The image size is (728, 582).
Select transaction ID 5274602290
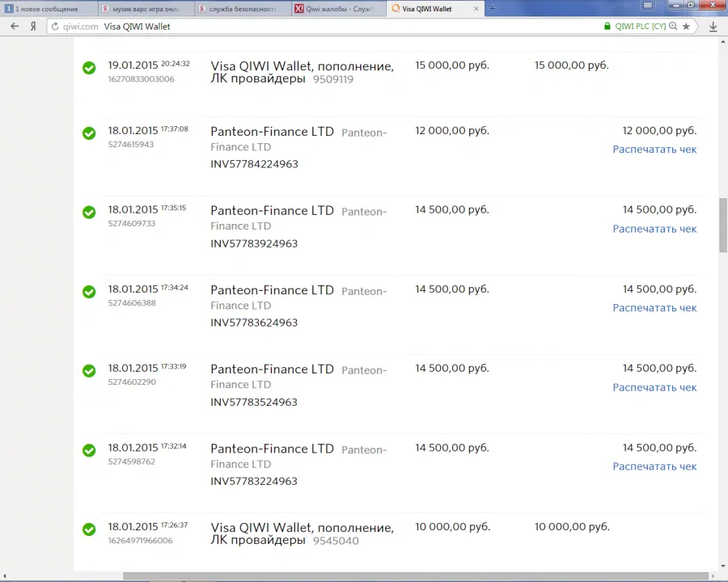132,382
